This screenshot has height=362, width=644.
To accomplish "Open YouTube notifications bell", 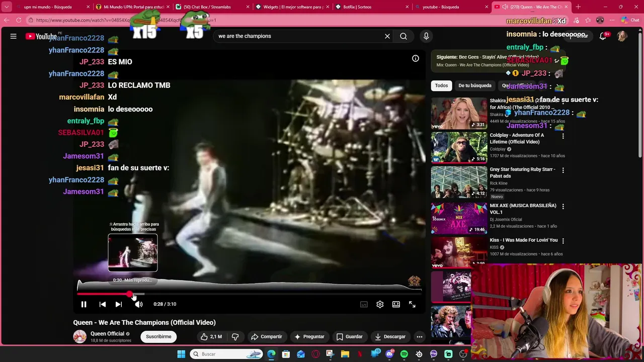I will tap(603, 36).
